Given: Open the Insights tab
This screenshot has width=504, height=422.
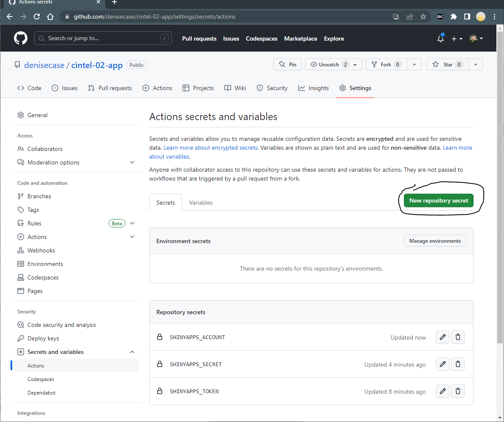Looking at the screenshot, I should point(313,88).
